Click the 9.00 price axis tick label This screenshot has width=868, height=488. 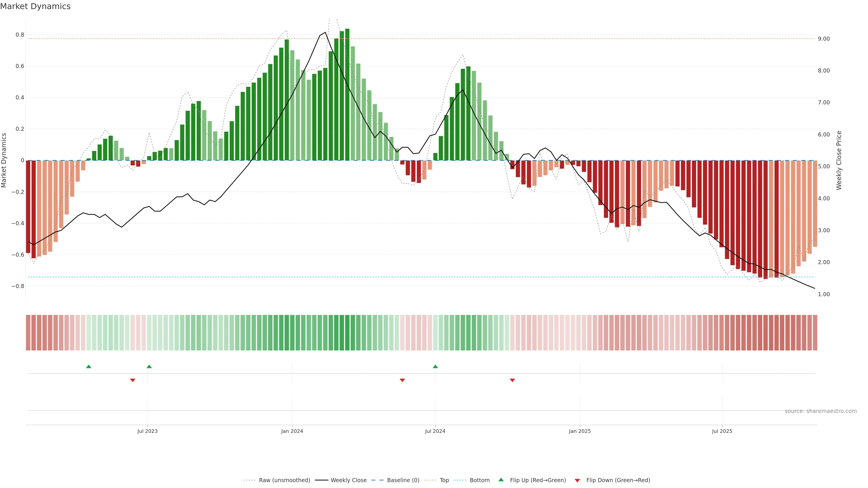[824, 39]
